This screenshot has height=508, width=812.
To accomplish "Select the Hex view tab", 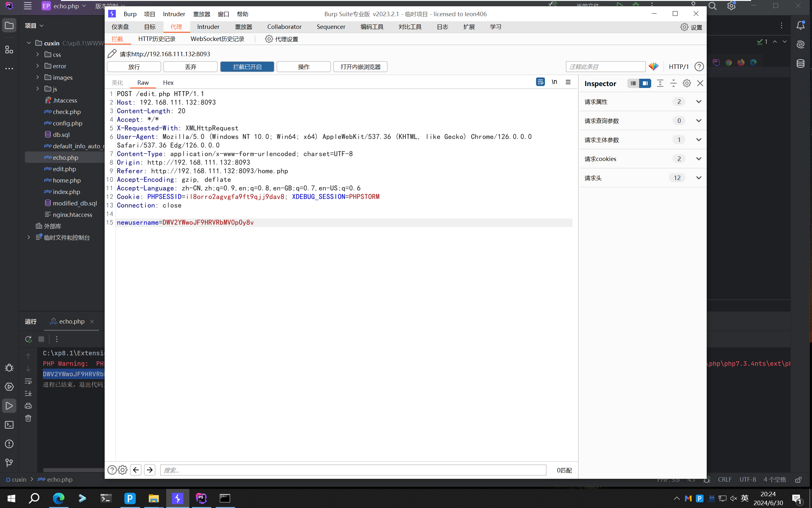I will 168,83.
